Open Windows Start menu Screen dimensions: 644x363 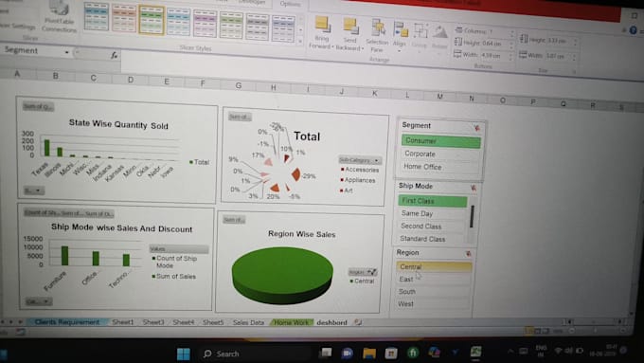183,354
